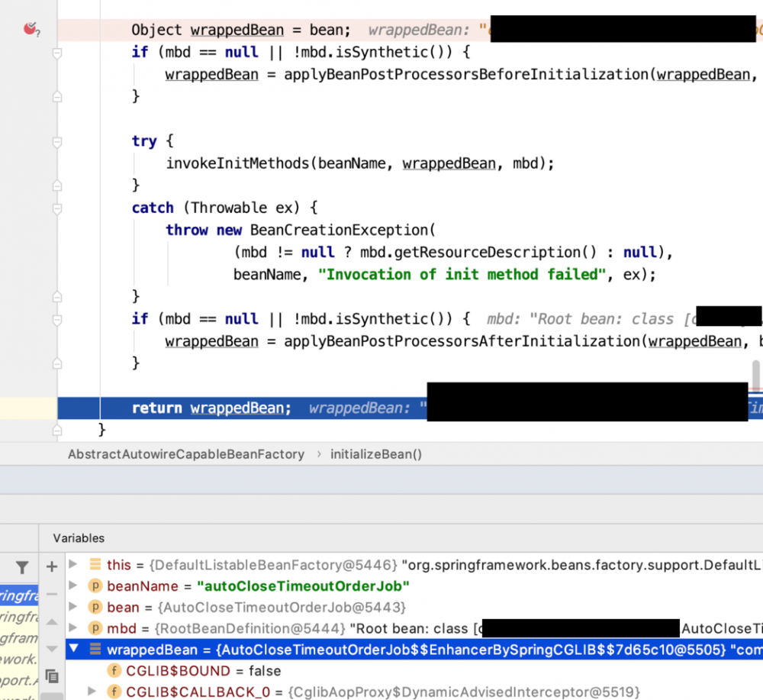763x700 pixels.
Task: Click field icon beside CGLIB$BOUND
Action: click(x=114, y=671)
